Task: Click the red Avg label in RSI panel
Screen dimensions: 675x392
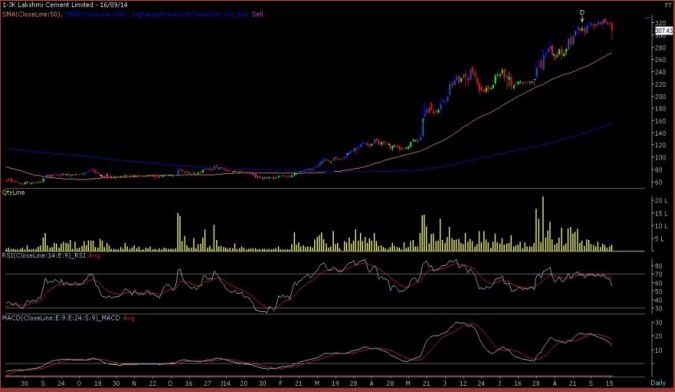Action: (94, 255)
